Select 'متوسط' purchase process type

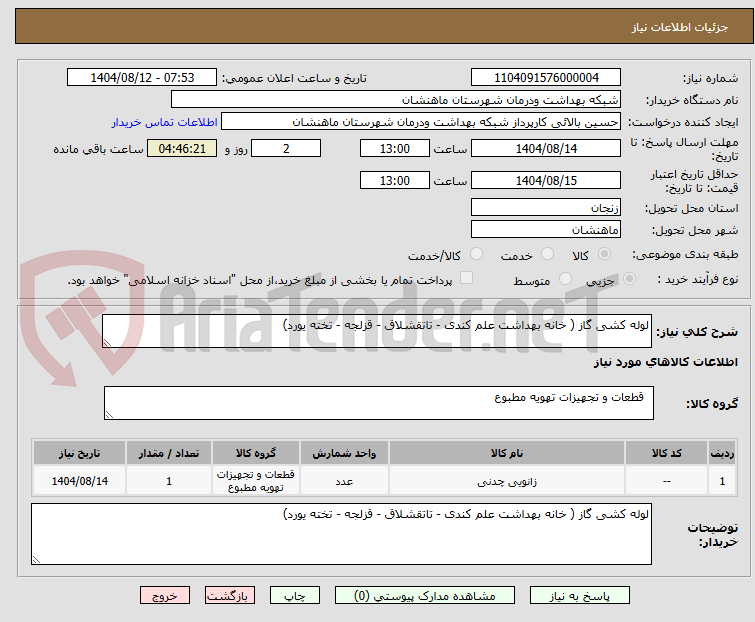click(x=566, y=280)
